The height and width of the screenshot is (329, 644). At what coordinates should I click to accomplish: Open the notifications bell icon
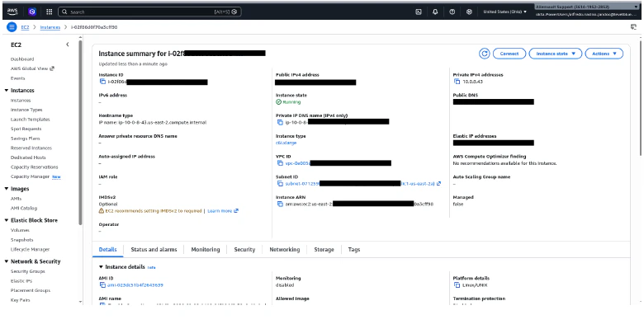pos(435,12)
